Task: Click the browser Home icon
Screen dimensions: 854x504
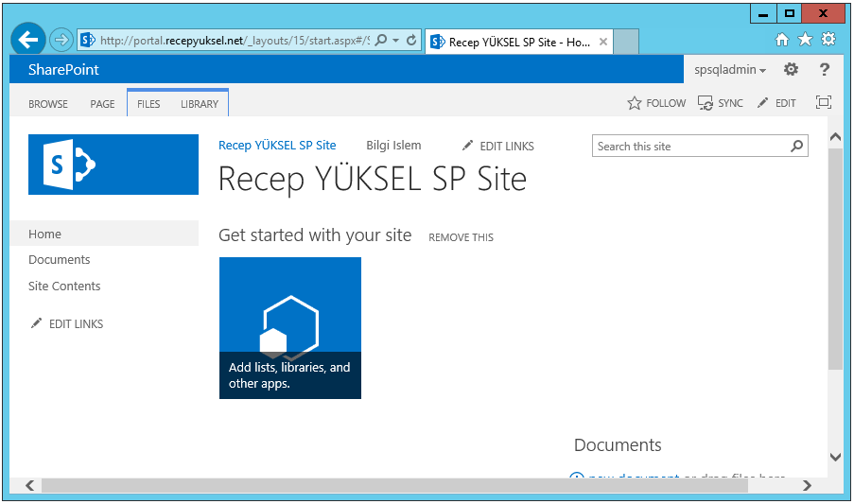Action: click(x=782, y=39)
